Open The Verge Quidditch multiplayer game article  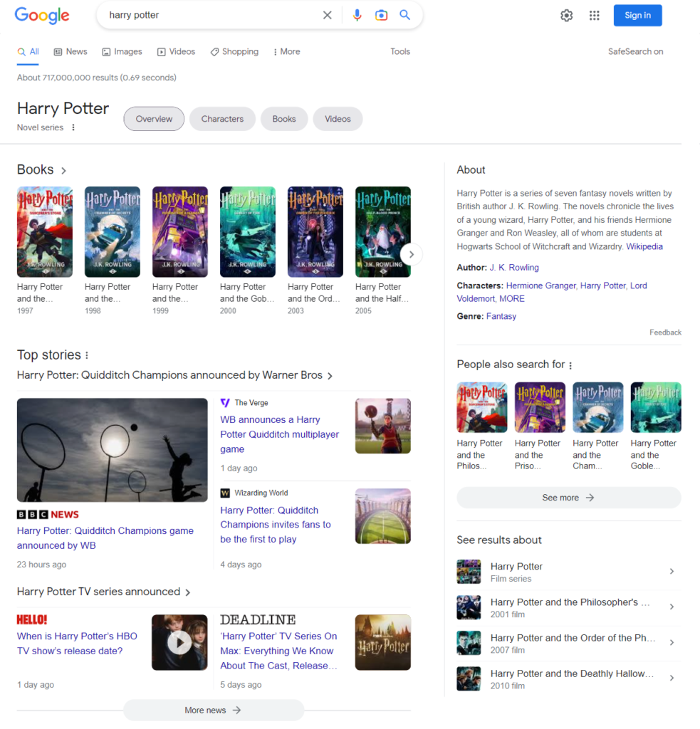point(280,434)
